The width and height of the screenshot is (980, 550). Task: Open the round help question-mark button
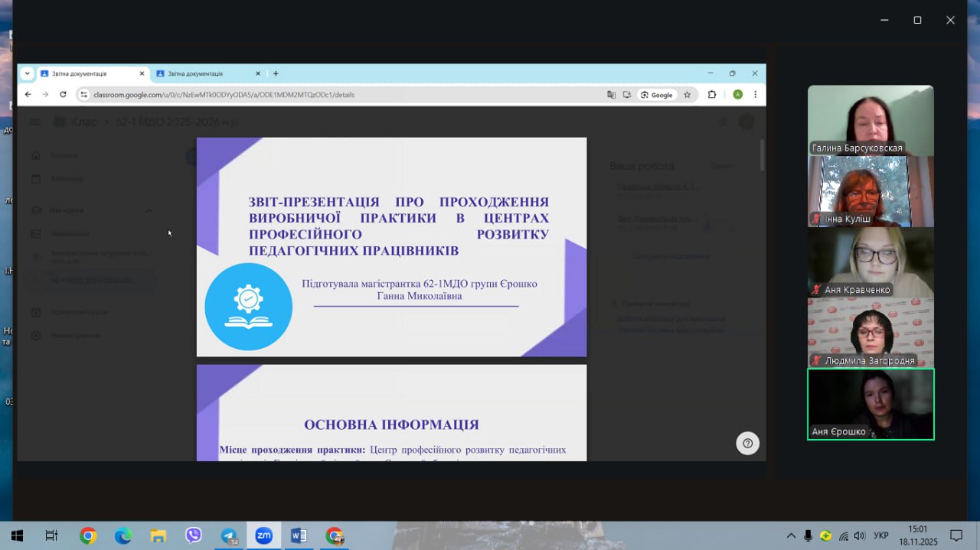[747, 443]
